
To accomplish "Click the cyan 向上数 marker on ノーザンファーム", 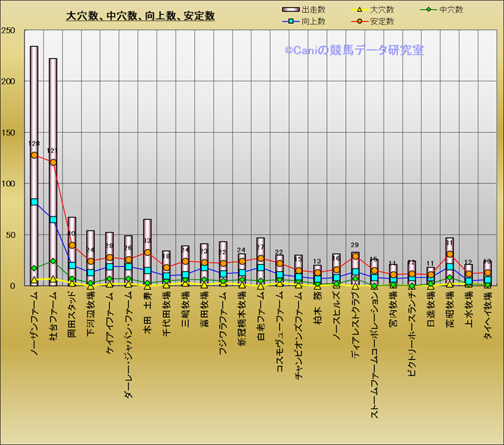I will point(34,202).
